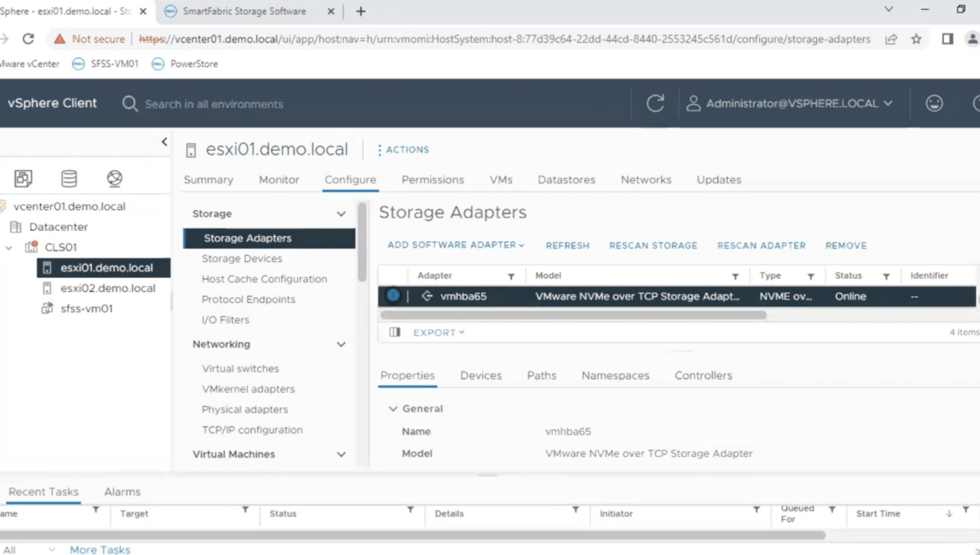Select the sfss-vm01 virtual machine
The image size is (980, 555).
tap(86, 308)
